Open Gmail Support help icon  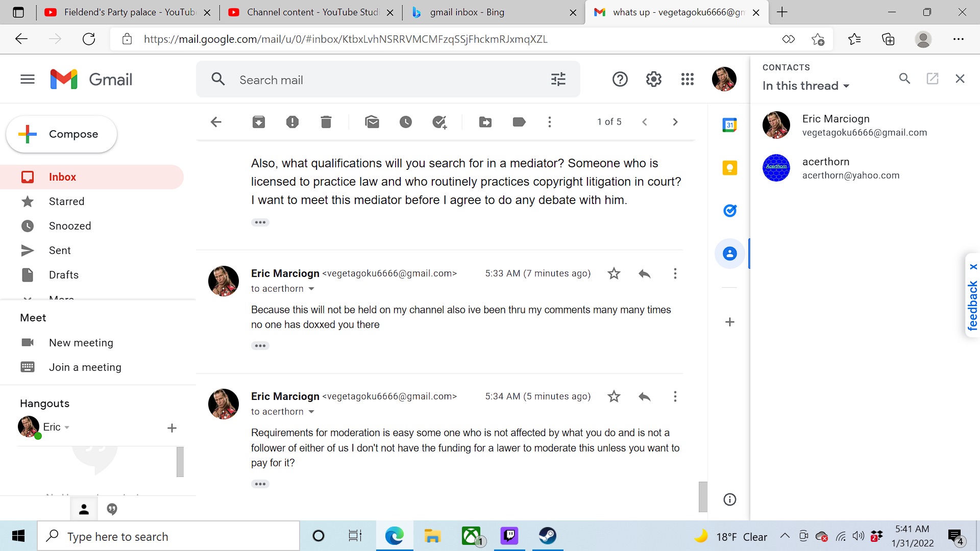click(620, 79)
